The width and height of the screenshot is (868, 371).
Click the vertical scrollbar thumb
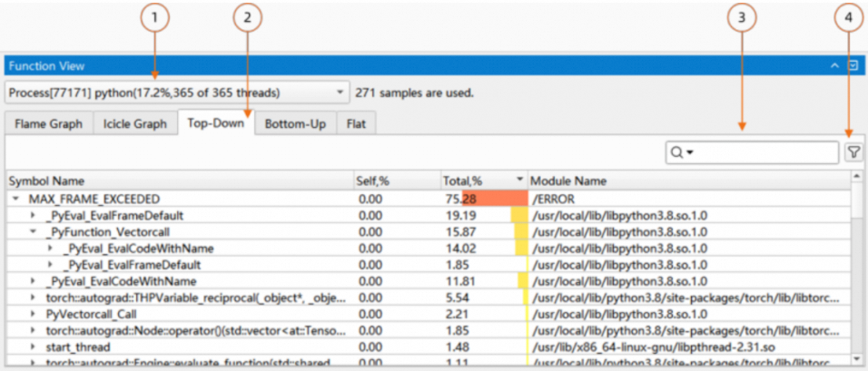857,201
